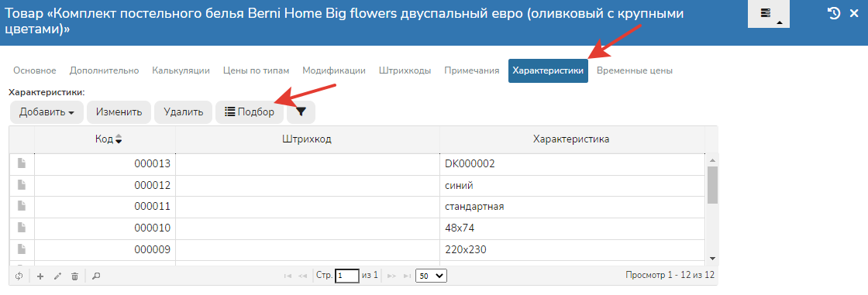
Task: Click the document icon in row 000012
Action: pyautogui.click(x=22, y=184)
